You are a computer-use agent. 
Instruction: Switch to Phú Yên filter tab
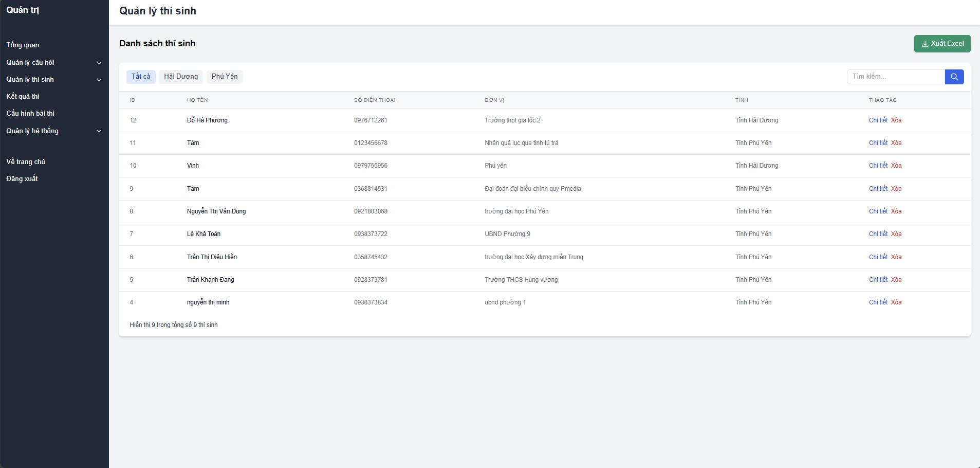[x=225, y=77]
